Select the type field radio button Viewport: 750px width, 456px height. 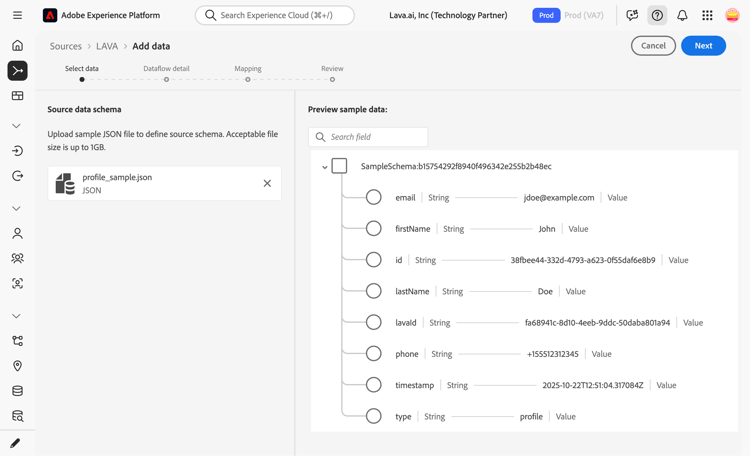tap(374, 416)
